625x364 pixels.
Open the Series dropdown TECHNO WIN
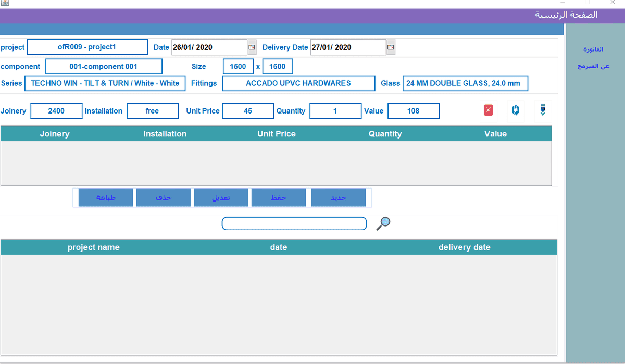105,83
